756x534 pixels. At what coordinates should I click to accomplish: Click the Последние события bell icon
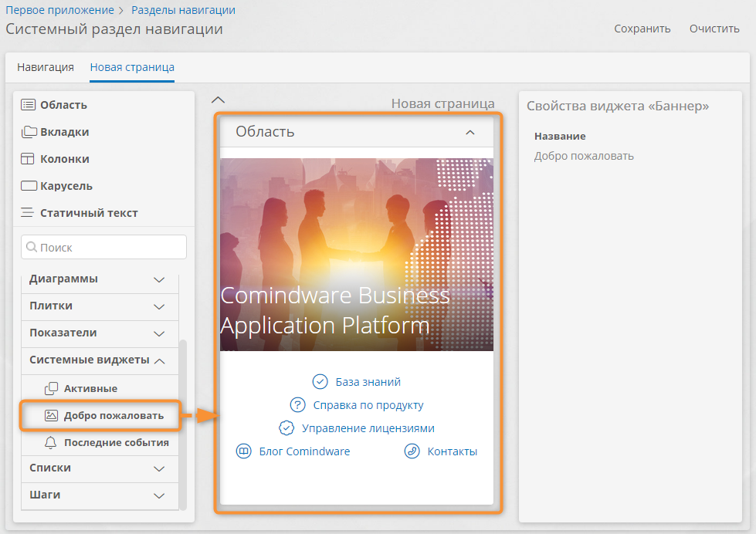coord(52,442)
